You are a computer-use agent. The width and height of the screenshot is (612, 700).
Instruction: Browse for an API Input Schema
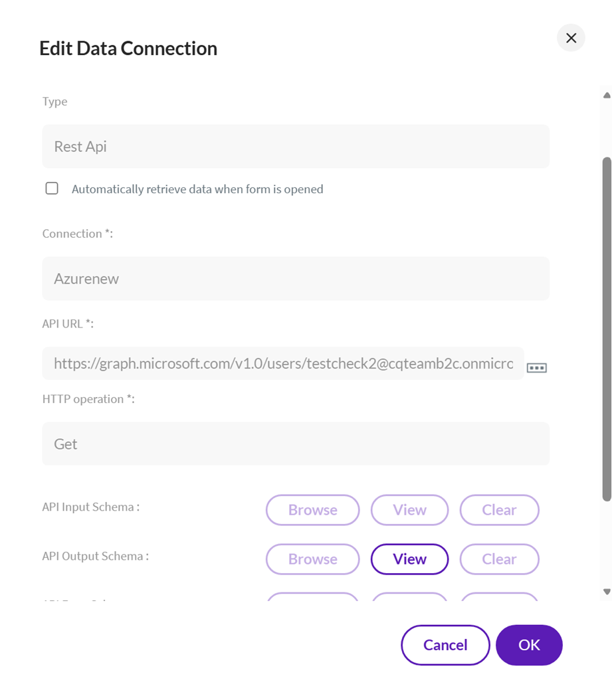(312, 510)
